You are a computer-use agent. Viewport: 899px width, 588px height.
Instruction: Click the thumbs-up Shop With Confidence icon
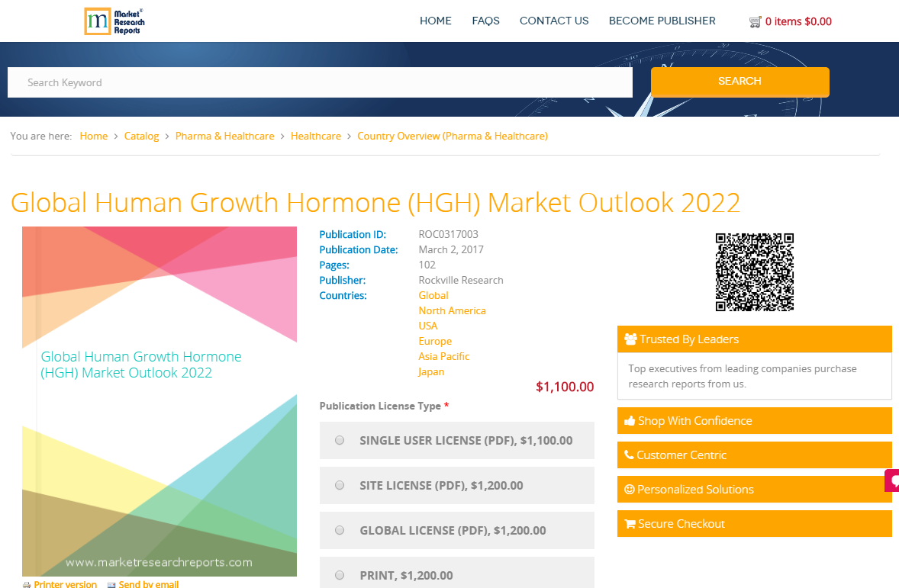pos(630,421)
